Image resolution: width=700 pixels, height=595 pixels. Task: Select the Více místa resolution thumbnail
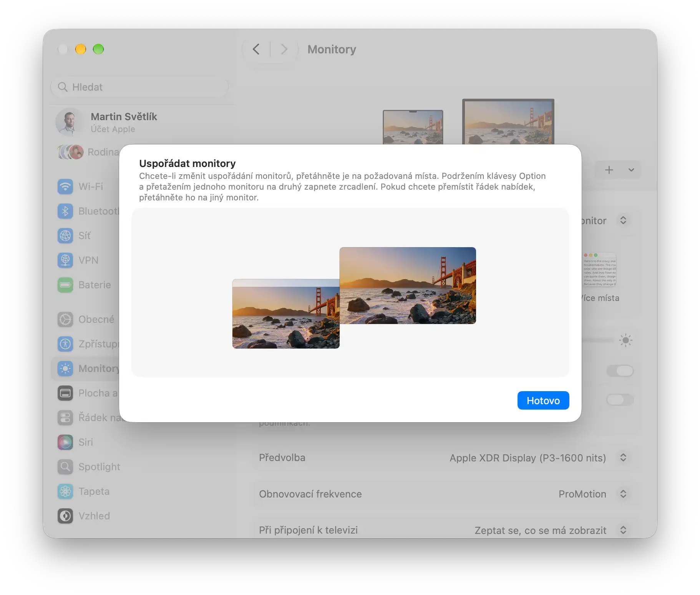point(599,270)
